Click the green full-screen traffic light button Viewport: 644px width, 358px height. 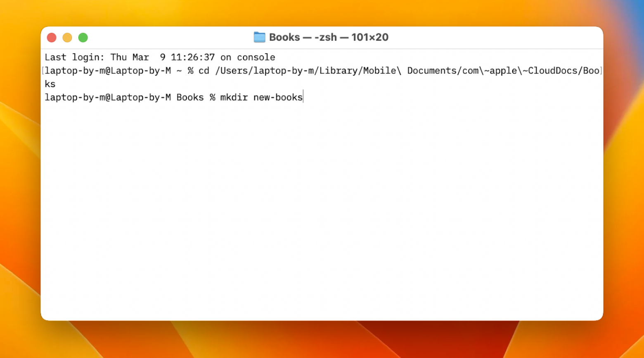tap(83, 37)
